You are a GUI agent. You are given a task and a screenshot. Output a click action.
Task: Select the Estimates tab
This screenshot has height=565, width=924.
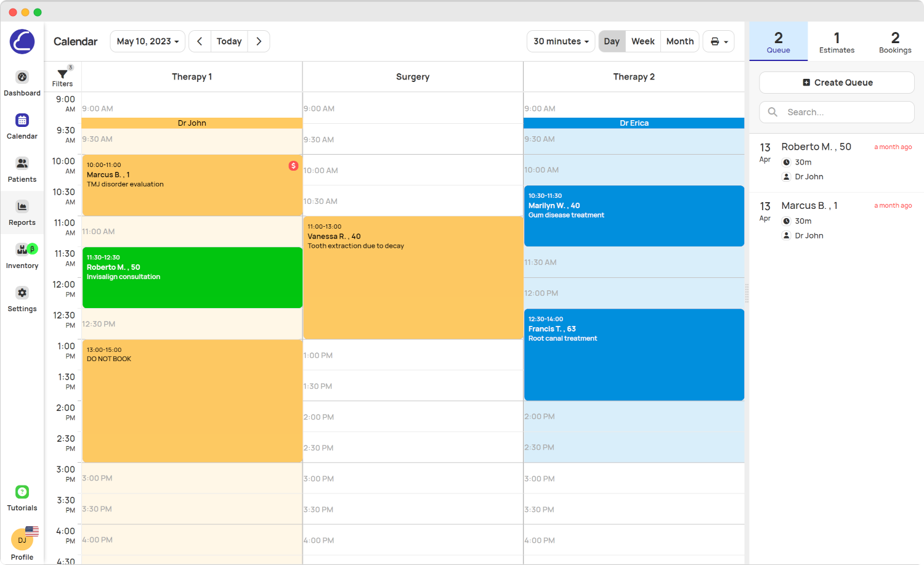pyautogui.click(x=837, y=42)
